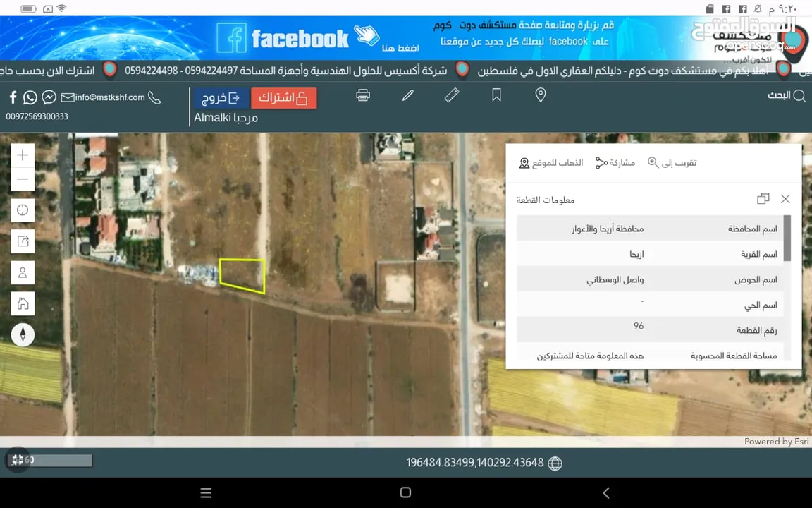Open bookmarks from the top toolbar
This screenshot has width=812, height=508.
(x=496, y=95)
